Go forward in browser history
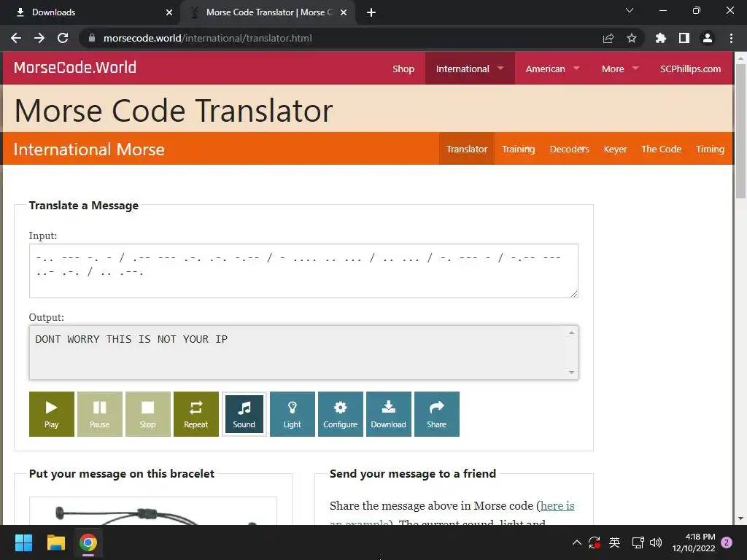 (39, 38)
